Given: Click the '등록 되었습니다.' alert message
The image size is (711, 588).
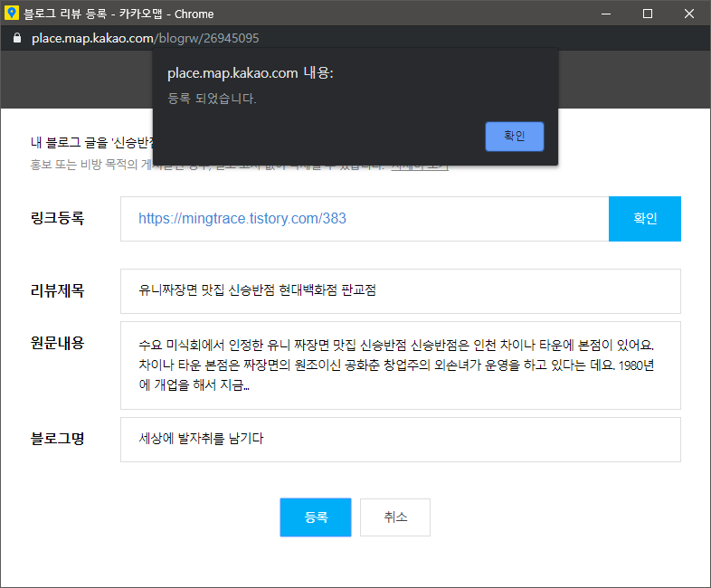Looking at the screenshot, I should (x=212, y=99).
